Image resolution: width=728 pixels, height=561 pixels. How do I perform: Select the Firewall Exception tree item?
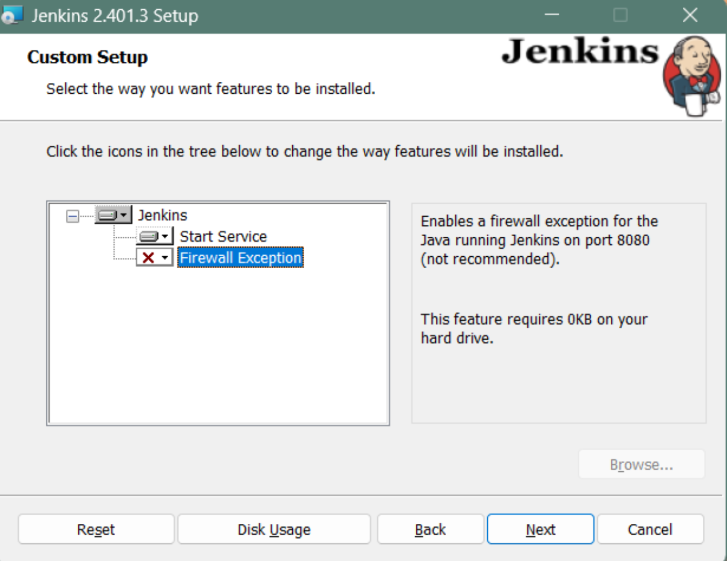[x=240, y=258]
